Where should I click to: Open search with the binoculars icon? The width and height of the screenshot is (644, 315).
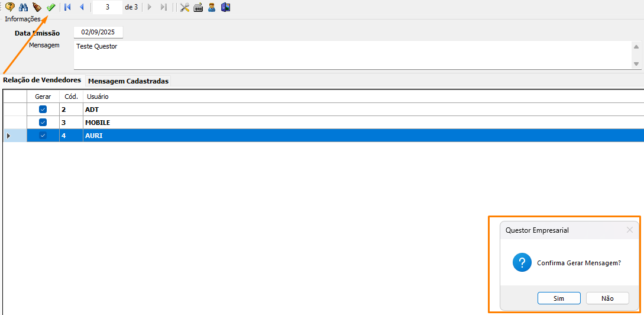click(24, 7)
